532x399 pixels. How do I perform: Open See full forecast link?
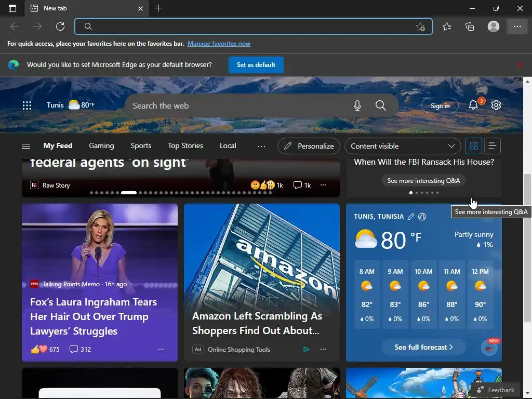point(423,347)
